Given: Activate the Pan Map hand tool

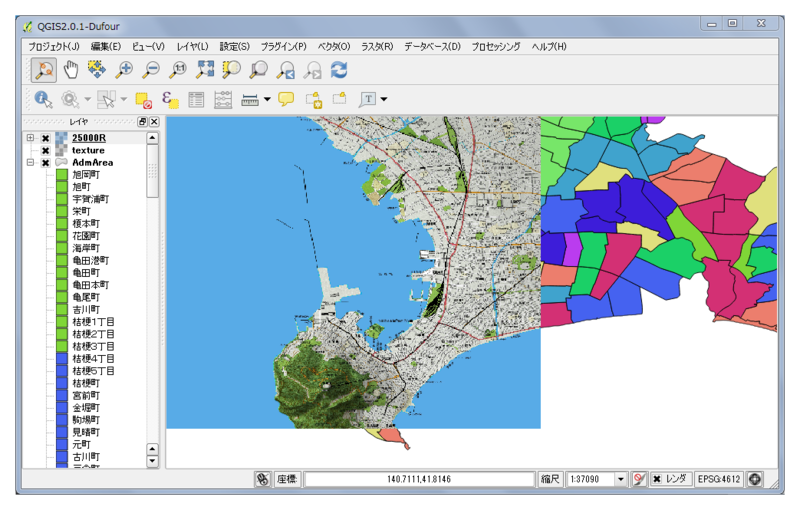Looking at the screenshot, I should pyautogui.click(x=71, y=70).
